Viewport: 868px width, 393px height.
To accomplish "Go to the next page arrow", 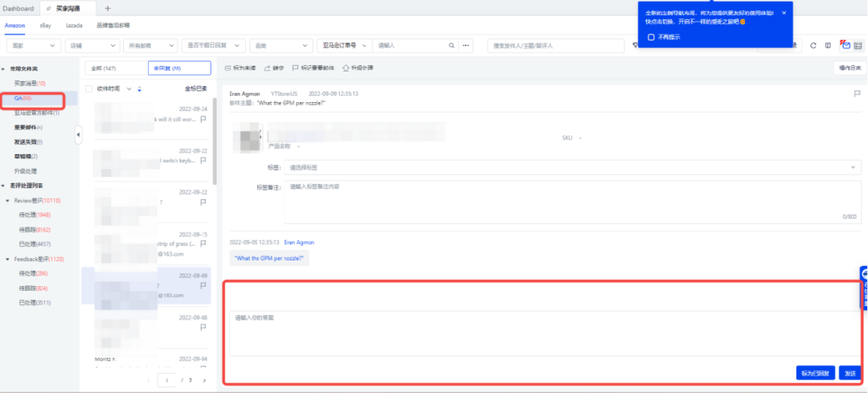I will click(x=204, y=381).
